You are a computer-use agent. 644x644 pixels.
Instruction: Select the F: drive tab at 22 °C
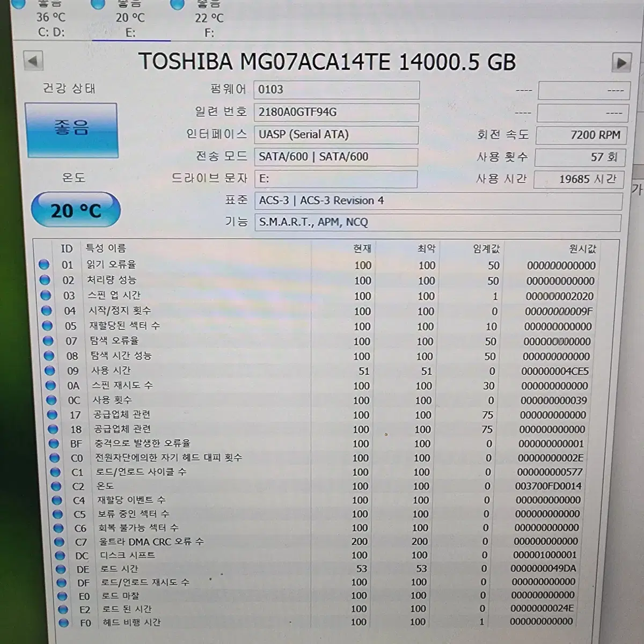pos(209,20)
